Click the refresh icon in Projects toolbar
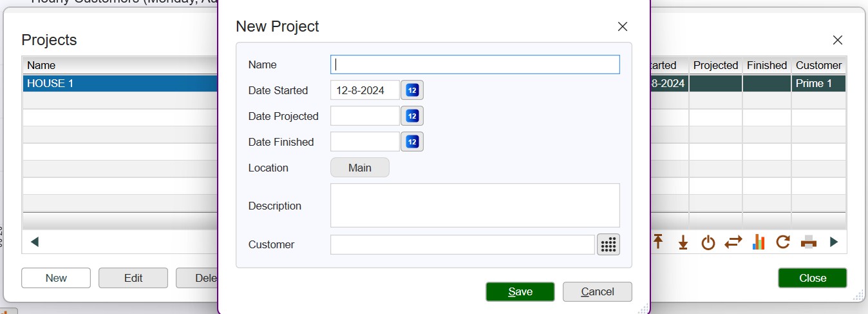 pyautogui.click(x=783, y=242)
